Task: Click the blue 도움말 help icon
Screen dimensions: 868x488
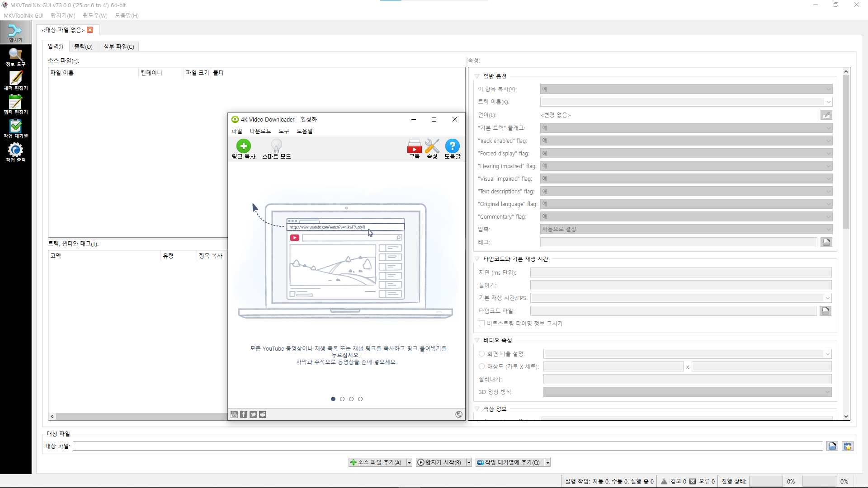Action: click(x=452, y=146)
